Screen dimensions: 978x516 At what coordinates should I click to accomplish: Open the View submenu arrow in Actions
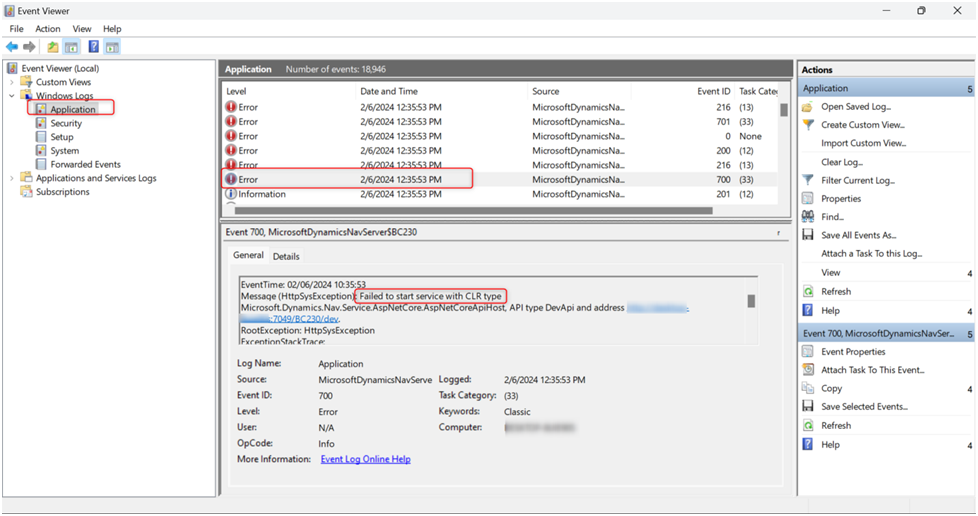(969, 273)
